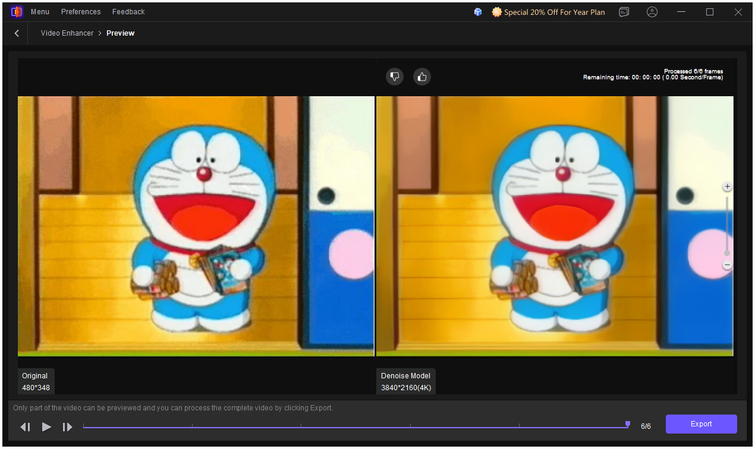Click the purple playback progress bar
Viewport: 755px width, 449px height.
click(355, 427)
